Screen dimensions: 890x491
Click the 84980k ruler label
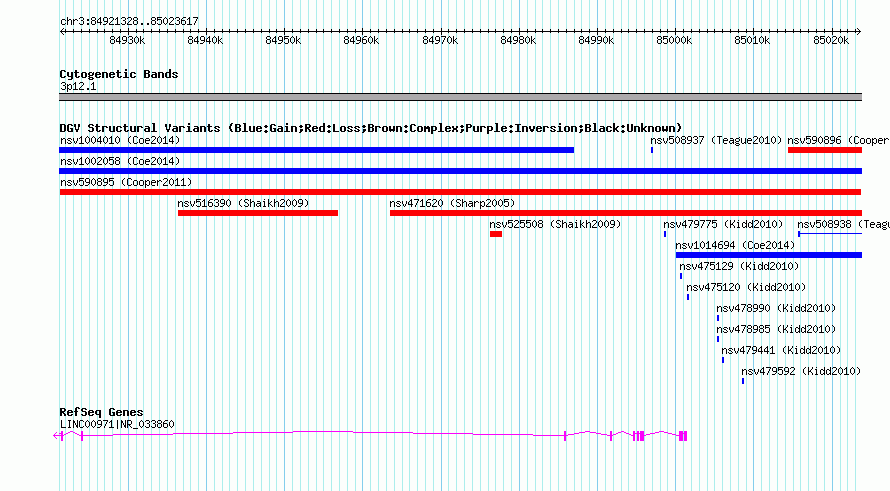518,40
